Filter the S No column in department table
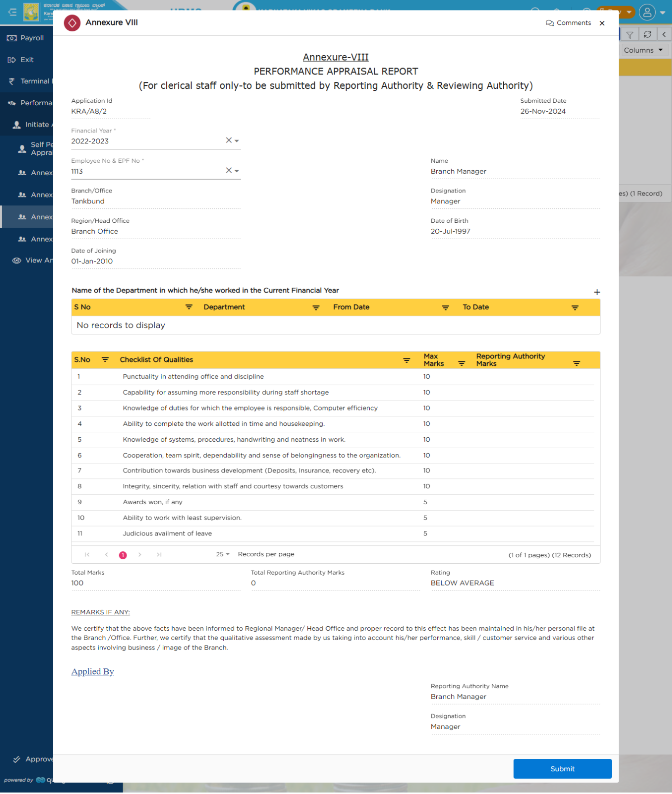The width and height of the screenshot is (672, 794). coord(189,307)
